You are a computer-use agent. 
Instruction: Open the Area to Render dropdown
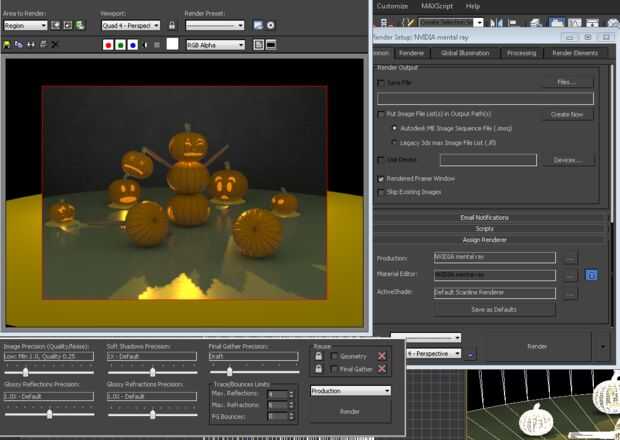click(x=25, y=25)
